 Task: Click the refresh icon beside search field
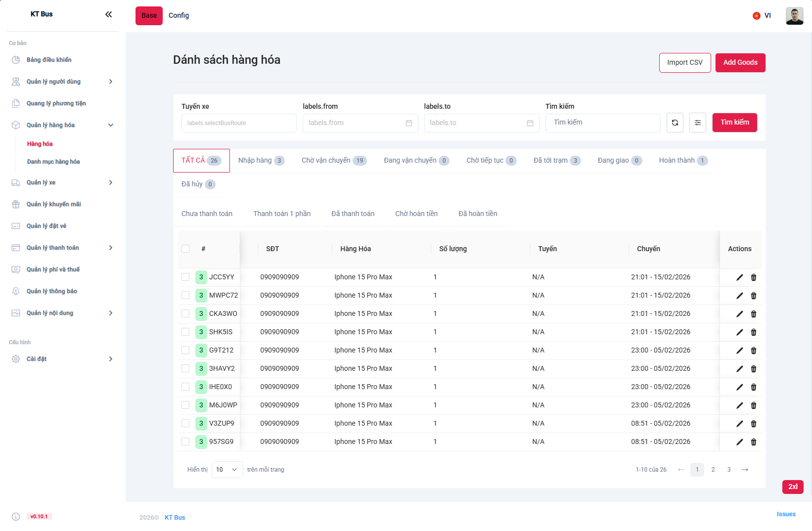coord(675,123)
